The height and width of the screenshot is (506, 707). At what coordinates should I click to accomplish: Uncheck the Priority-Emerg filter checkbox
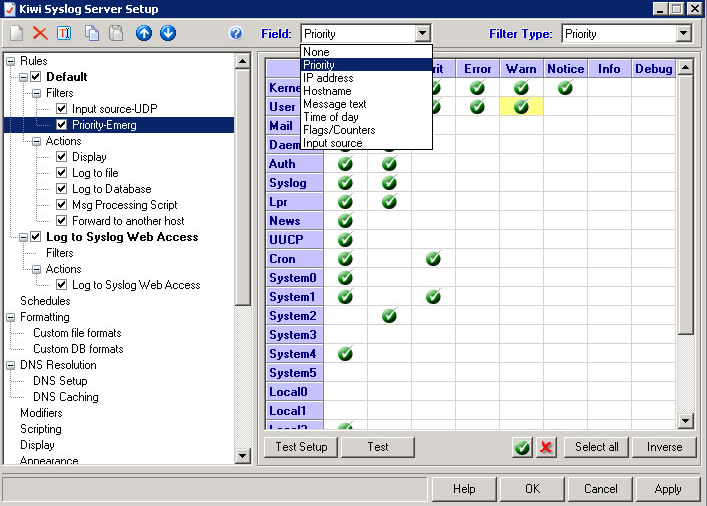(62, 125)
